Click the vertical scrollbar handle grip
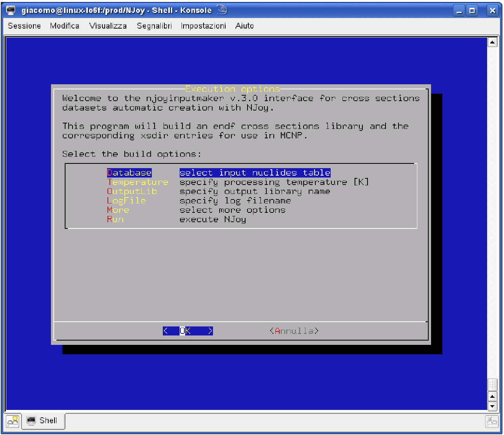The width and height of the screenshot is (504, 435). click(x=493, y=385)
